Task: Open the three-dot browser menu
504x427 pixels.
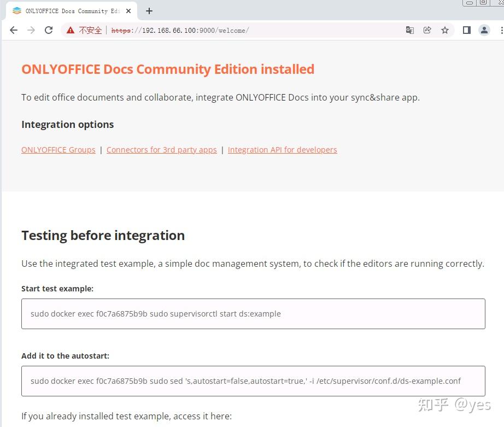Action: point(501,30)
